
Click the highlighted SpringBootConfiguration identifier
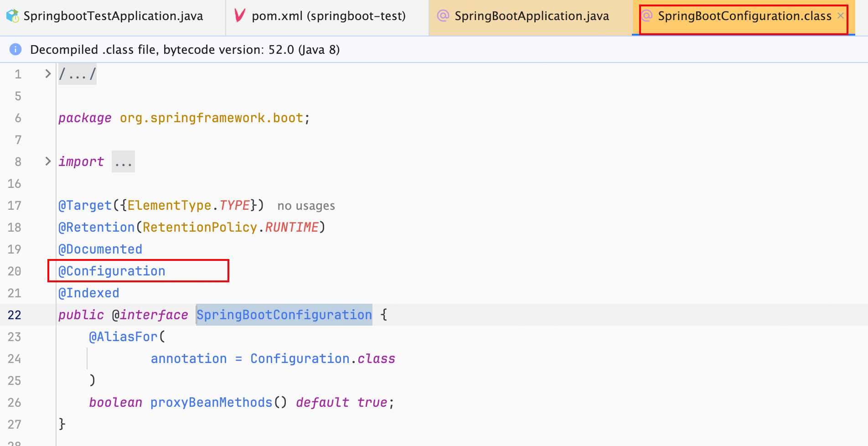click(x=284, y=315)
